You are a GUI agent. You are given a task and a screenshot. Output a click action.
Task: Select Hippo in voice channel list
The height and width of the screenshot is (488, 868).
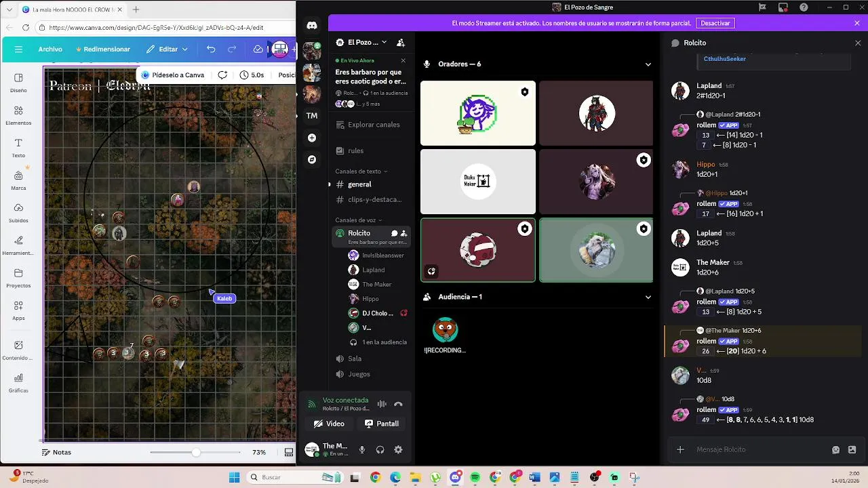tap(378, 299)
